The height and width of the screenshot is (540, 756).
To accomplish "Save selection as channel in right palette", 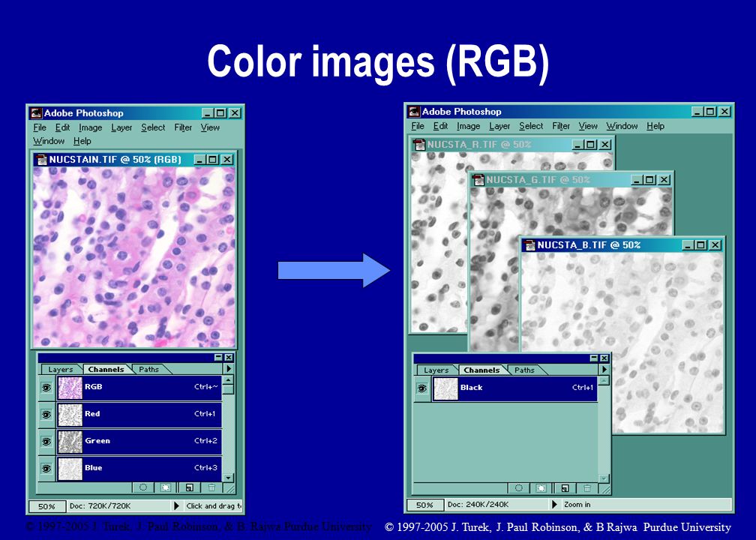I will pyautogui.click(x=541, y=488).
